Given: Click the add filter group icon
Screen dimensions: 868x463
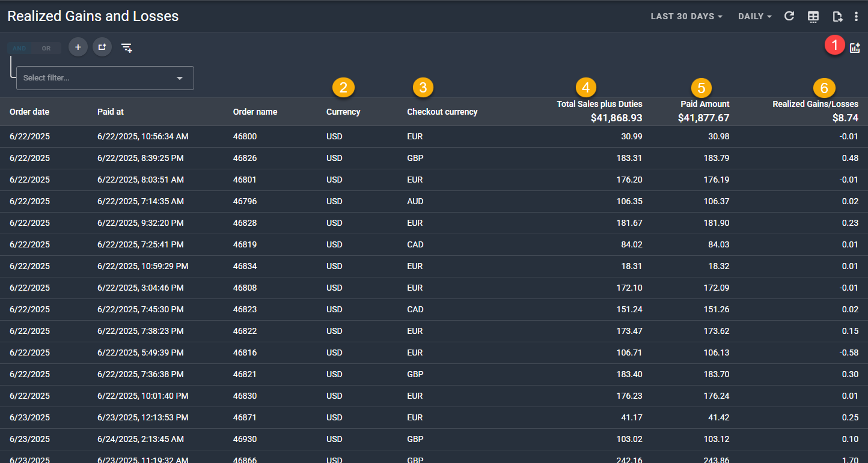Looking at the screenshot, I should point(102,47).
